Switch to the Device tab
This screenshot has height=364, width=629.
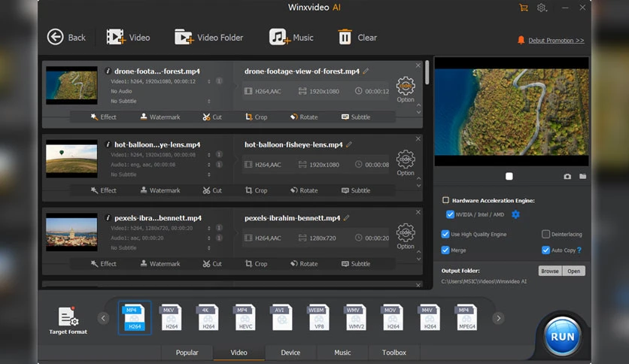(290, 353)
